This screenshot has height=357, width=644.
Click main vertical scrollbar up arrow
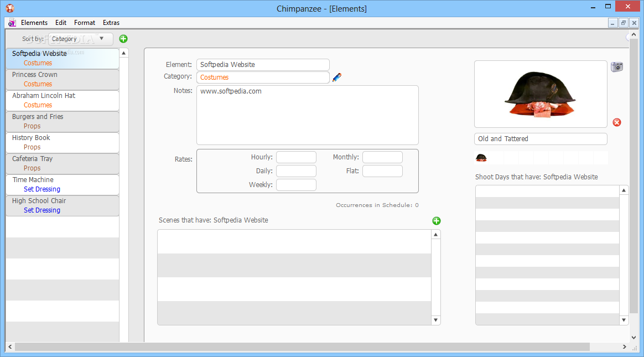[633, 34]
